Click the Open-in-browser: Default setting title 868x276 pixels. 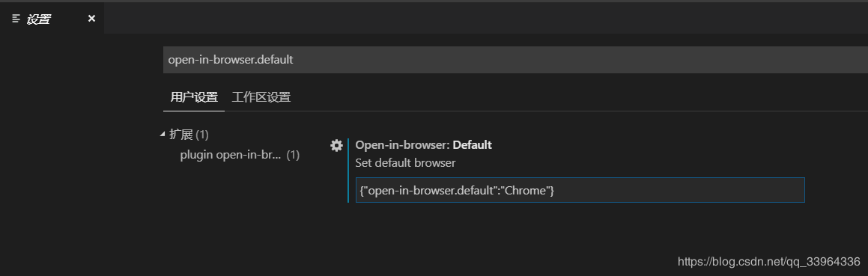tap(423, 145)
